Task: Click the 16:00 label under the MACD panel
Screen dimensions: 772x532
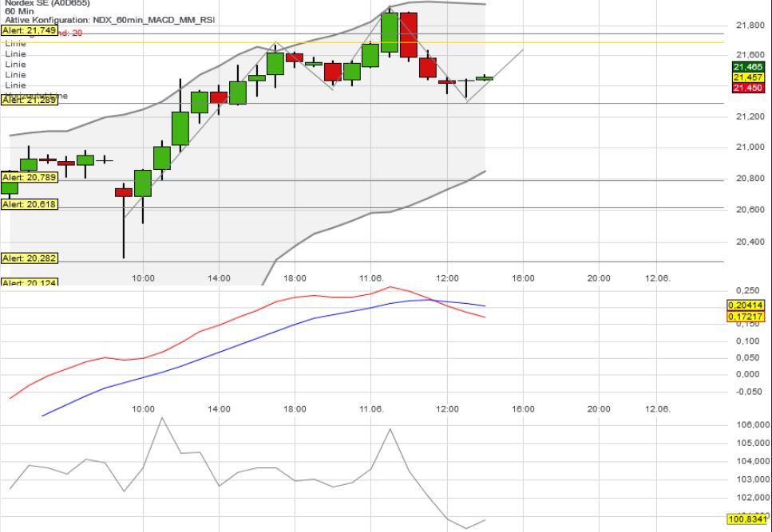Action: point(523,409)
